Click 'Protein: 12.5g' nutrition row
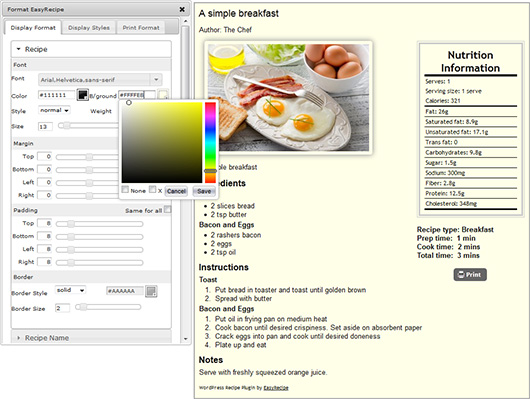This screenshot has height=399, width=530. click(x=445, y=193)
